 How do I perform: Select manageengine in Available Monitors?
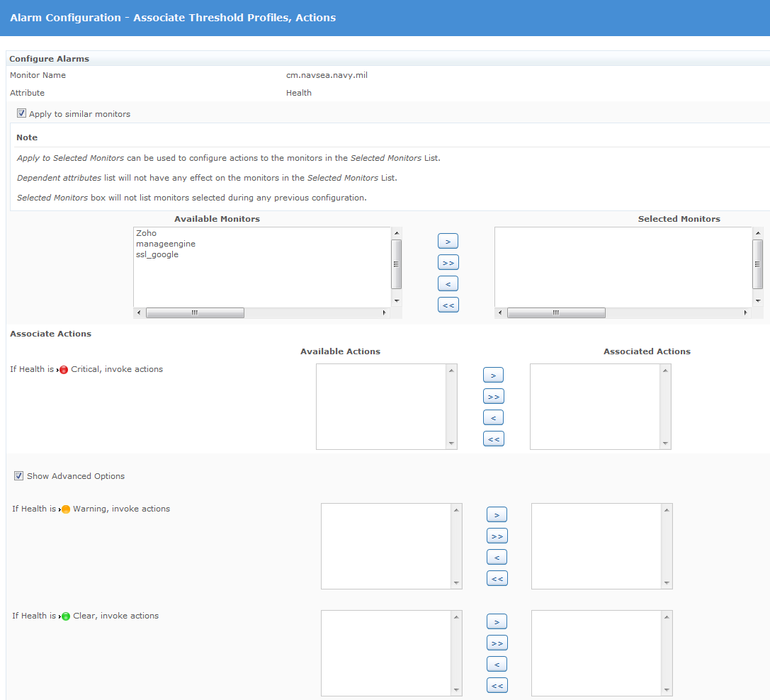(x=165, y=244)
